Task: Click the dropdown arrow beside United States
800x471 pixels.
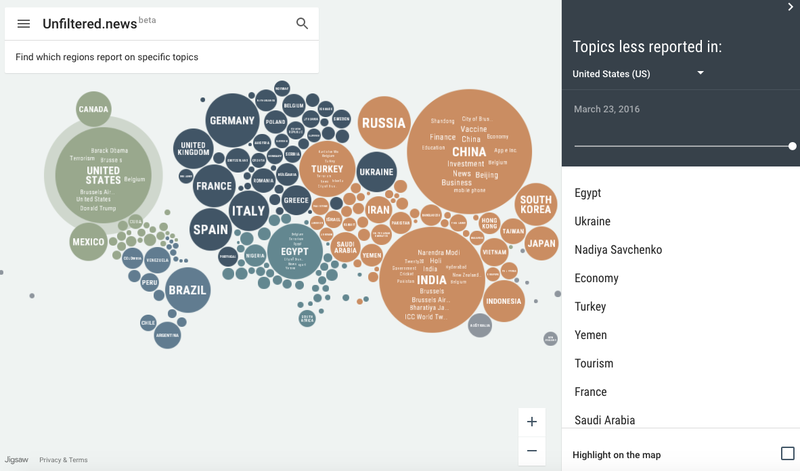Action: (700, 73)
